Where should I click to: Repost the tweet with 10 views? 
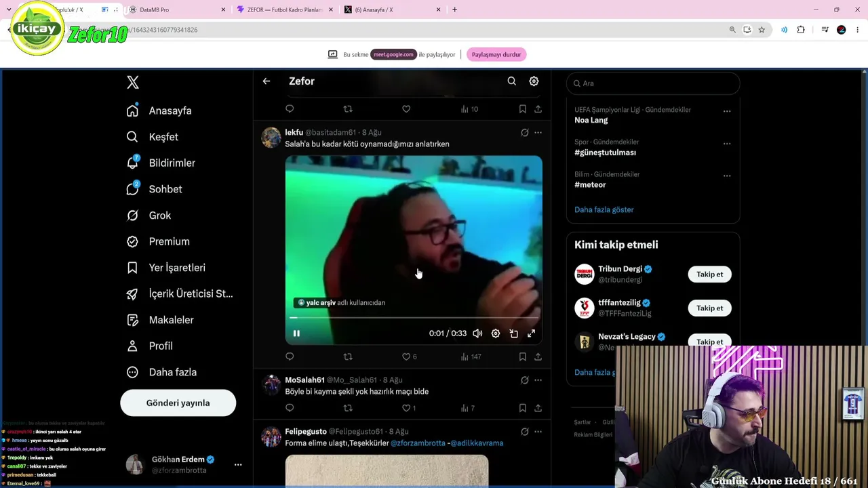point(348,109)
